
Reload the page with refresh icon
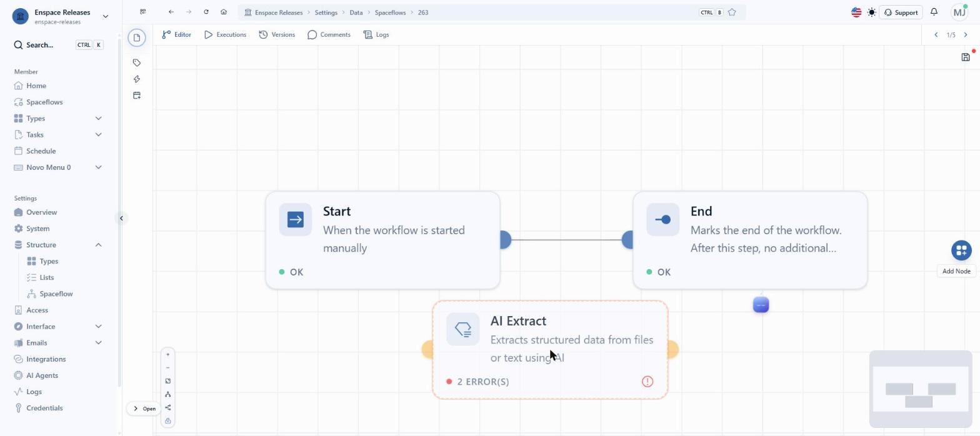click(206, 12)
